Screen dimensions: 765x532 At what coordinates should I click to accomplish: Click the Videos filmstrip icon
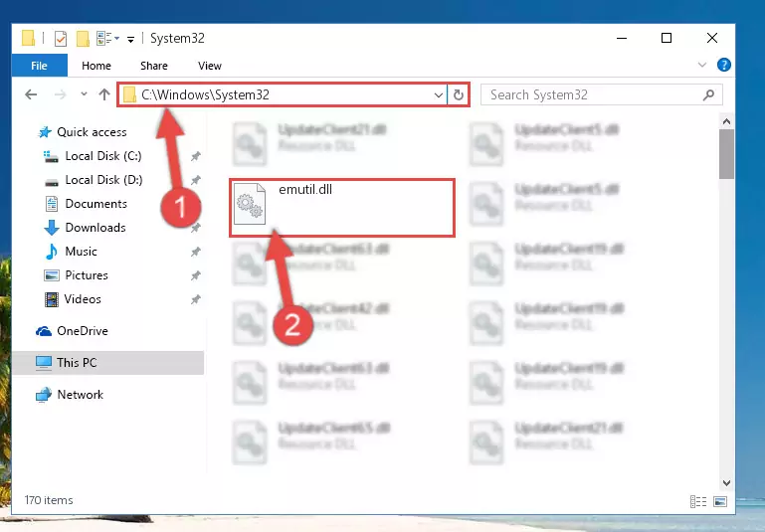click(x=51, y=299)
